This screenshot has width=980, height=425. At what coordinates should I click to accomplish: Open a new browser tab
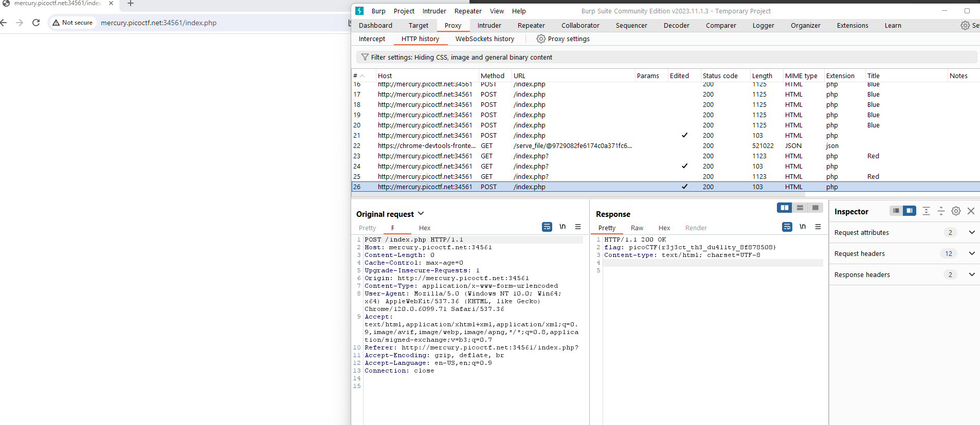[x=131, y=4]
